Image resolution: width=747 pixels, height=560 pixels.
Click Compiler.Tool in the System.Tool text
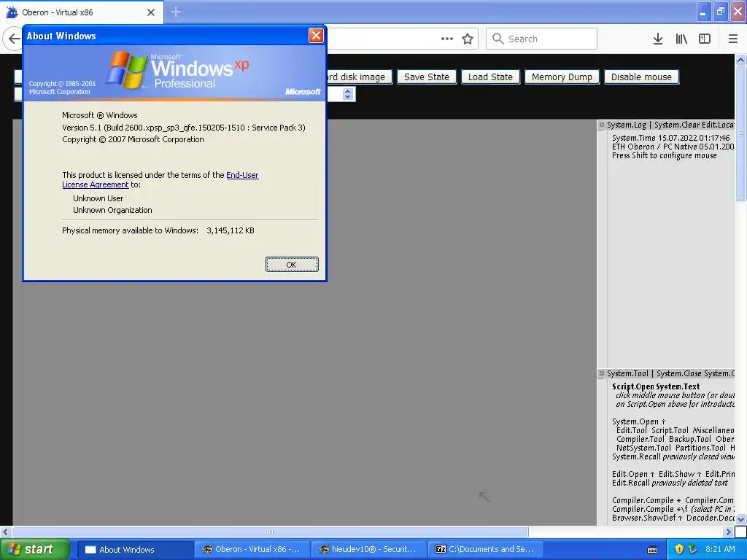click(640, 439)
